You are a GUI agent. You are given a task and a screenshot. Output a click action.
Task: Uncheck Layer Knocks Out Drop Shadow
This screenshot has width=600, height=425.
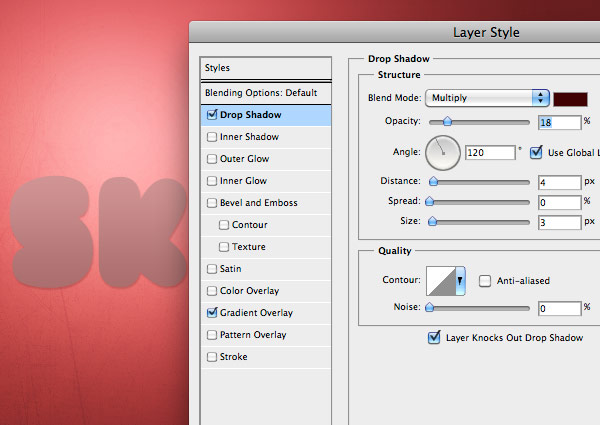point(434,338)
